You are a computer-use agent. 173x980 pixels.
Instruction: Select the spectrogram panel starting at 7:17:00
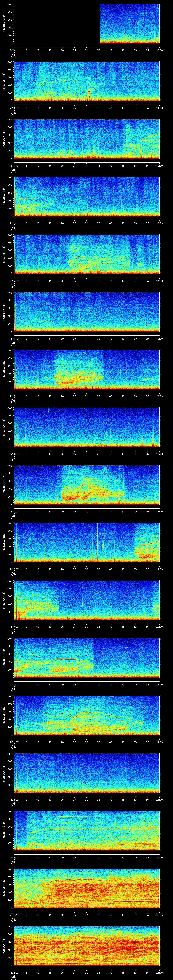(87, 485)
